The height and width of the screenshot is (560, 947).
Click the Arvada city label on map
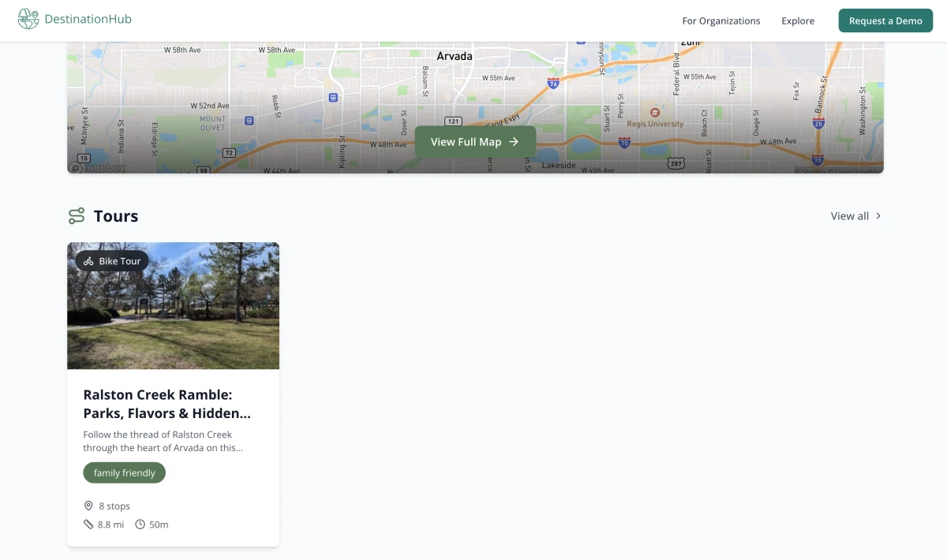pyautogui.click(x=455, y=56)
